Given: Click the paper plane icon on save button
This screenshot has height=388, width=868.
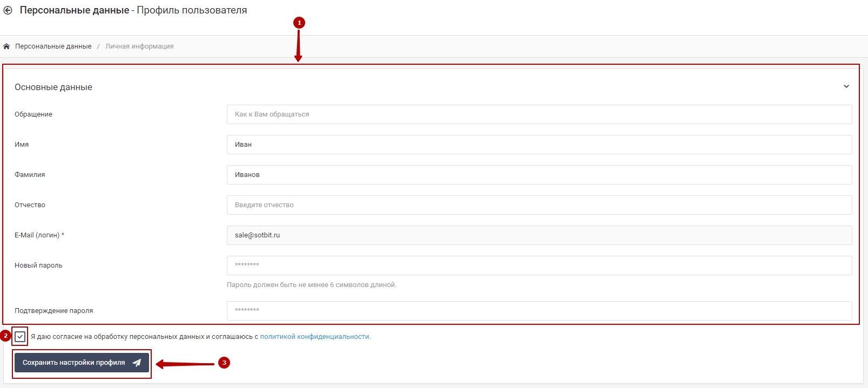Looking at the screenshot, I should [x=137, y=363].
